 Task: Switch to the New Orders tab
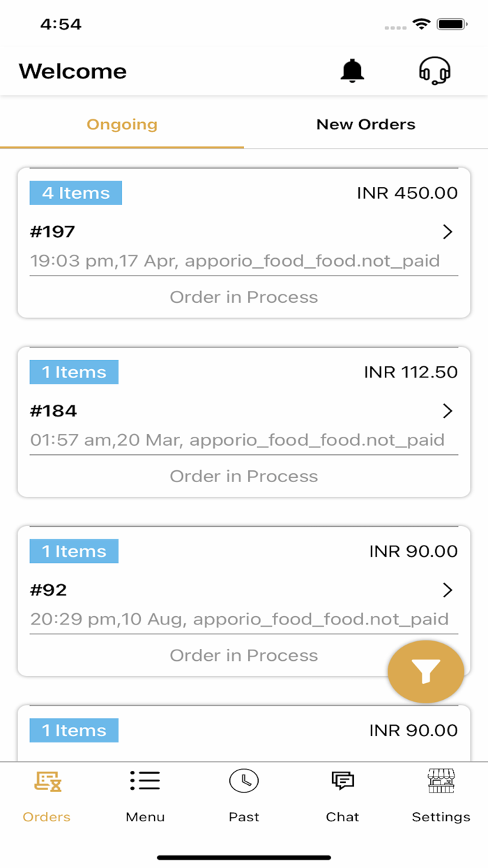pos(365,125)
